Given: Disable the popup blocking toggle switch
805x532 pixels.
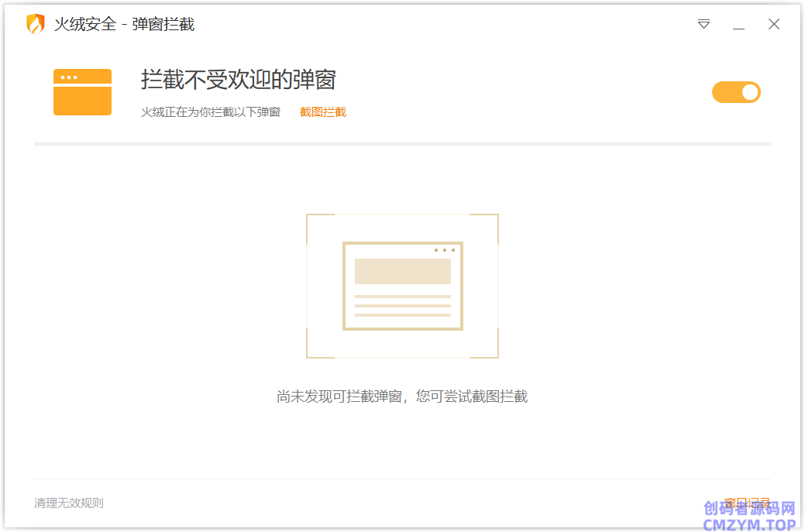Looking at the screenshot, I should 736,92.
